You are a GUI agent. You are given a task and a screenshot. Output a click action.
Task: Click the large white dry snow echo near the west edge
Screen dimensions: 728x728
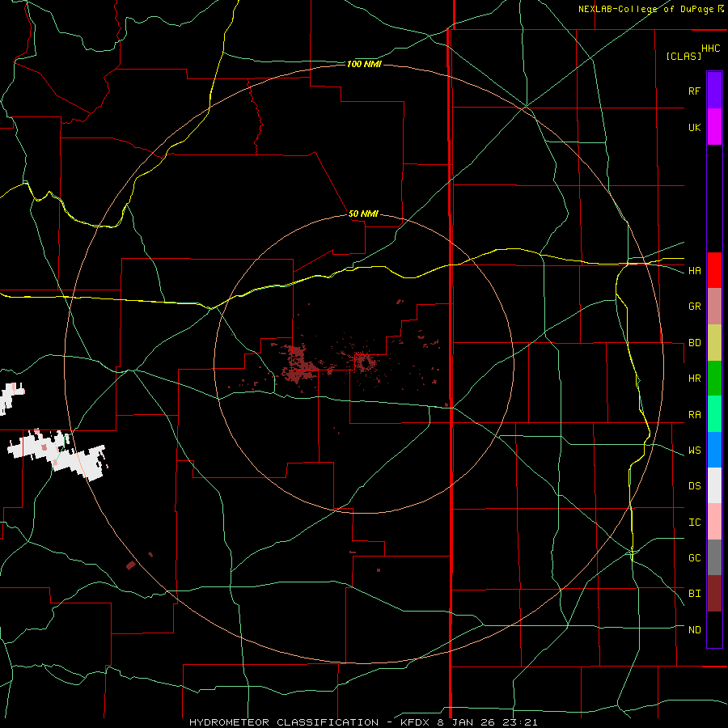pyautogui.click(x=58, y=455)
